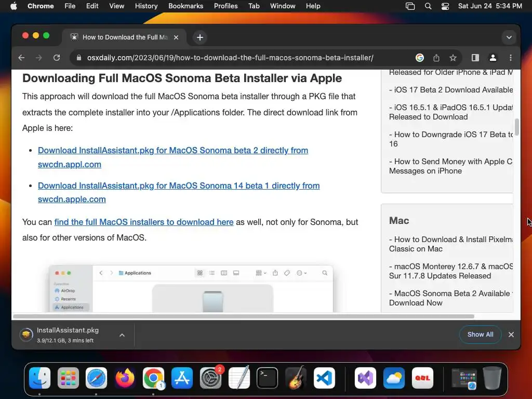Close the 'How to Download the Full Ma' tab
Image resolution: width=532 pixels, height=399 pixels.
pyautogui.click(x=176, y=37)
